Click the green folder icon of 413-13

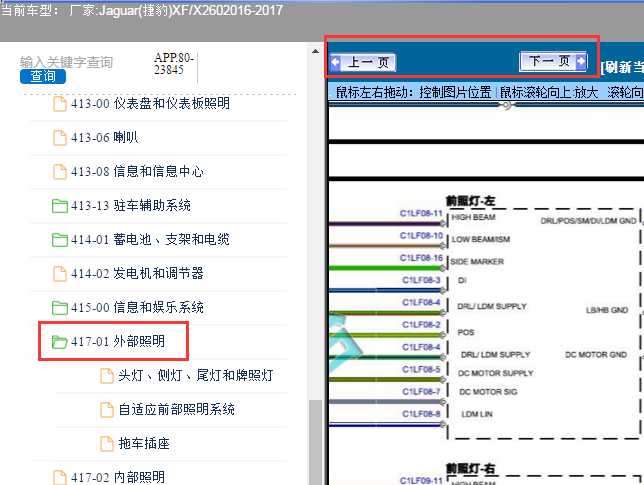[x=60, y=206]
